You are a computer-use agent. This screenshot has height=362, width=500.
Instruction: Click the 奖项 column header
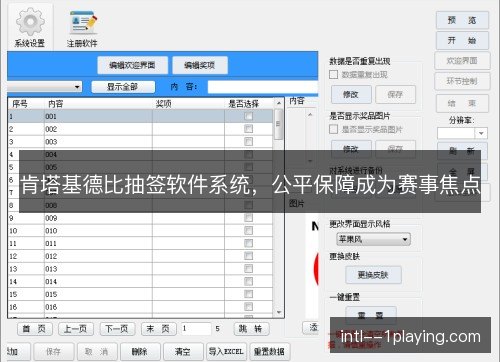[188, 104]
